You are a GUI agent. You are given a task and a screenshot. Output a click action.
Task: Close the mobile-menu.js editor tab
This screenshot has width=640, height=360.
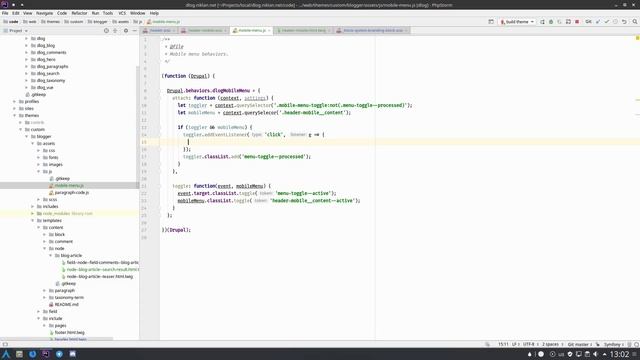coord(269,31)
